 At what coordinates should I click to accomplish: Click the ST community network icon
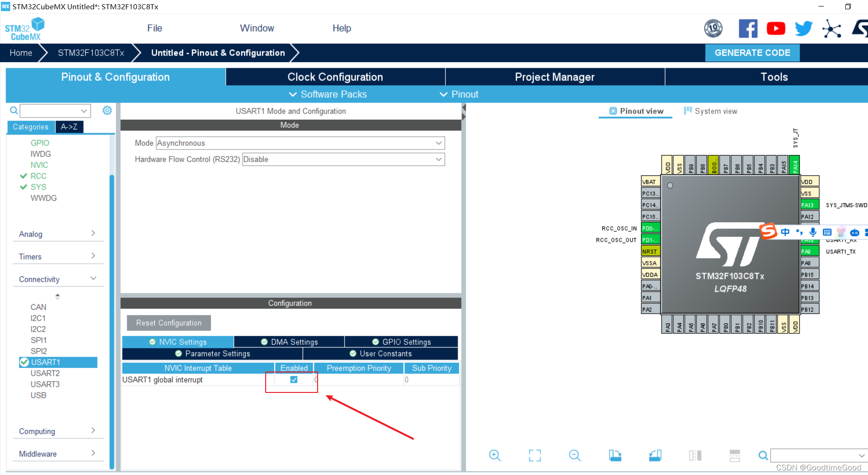pyautogui.click(x=831, y=29)
